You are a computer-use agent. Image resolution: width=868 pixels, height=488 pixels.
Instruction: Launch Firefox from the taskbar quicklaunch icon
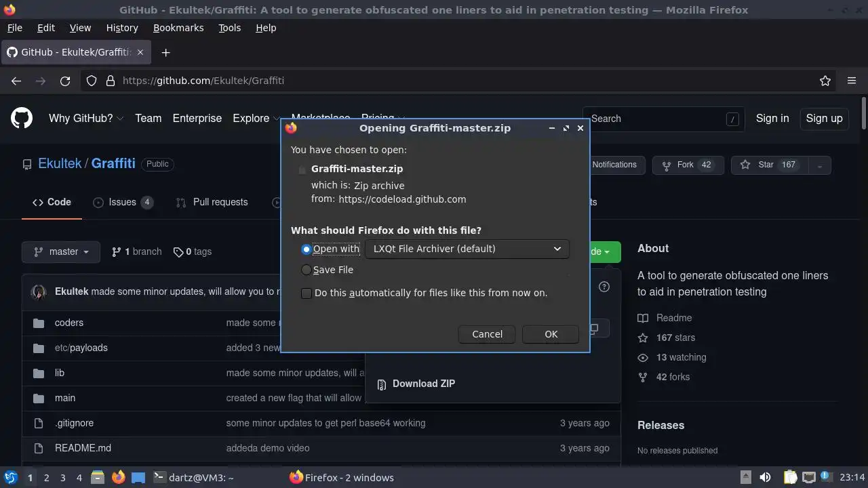(118, 478)
